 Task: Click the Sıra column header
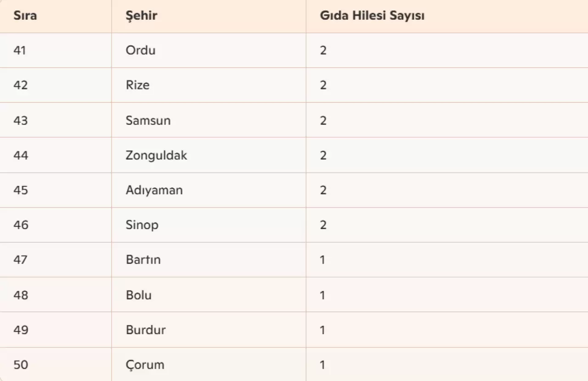coord(25,16)
